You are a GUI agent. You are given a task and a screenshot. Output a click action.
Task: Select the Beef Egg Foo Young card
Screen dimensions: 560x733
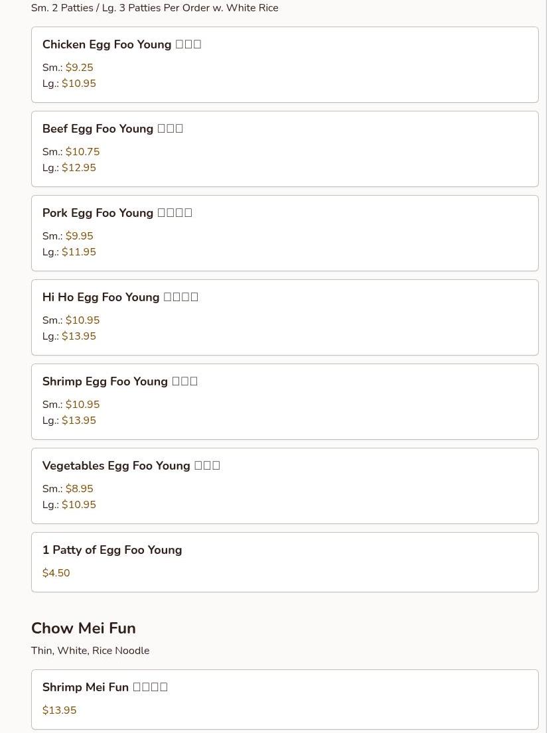tap(284, 149)
